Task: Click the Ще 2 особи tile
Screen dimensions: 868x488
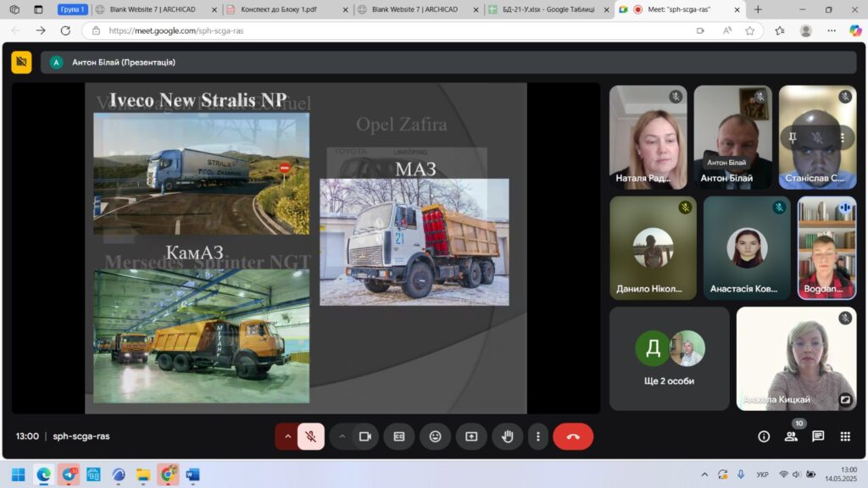Action: (669, 358)
